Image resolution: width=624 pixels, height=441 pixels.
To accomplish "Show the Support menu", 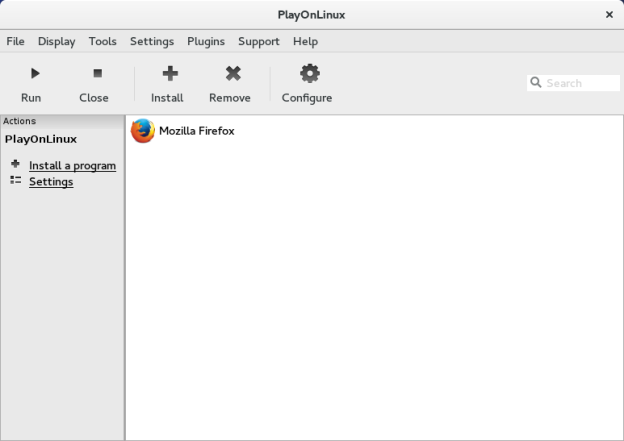I will pyautogui.click(x=258, y=41).
